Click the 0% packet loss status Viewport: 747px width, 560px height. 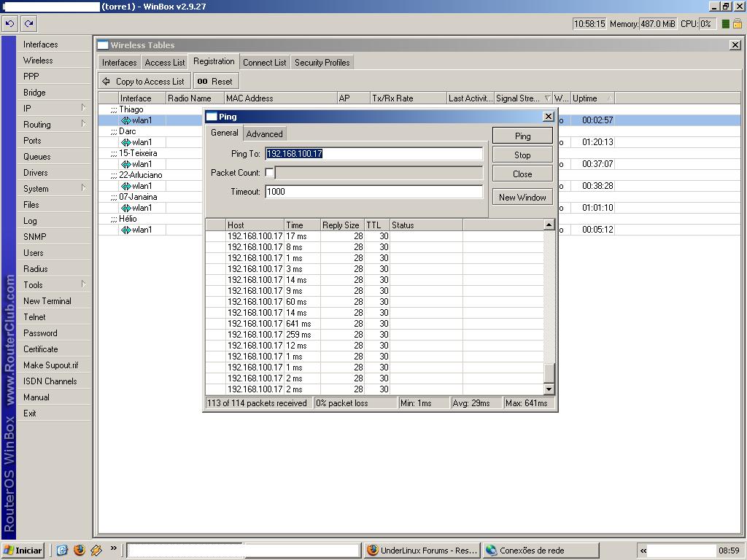click(356, 403)
